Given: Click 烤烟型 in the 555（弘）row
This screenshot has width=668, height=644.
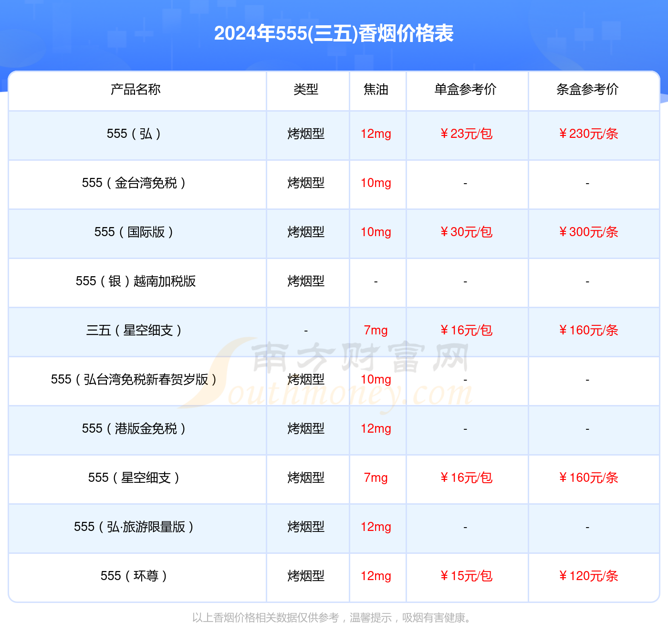Looking at the screenshot, I should pos(306,134).
